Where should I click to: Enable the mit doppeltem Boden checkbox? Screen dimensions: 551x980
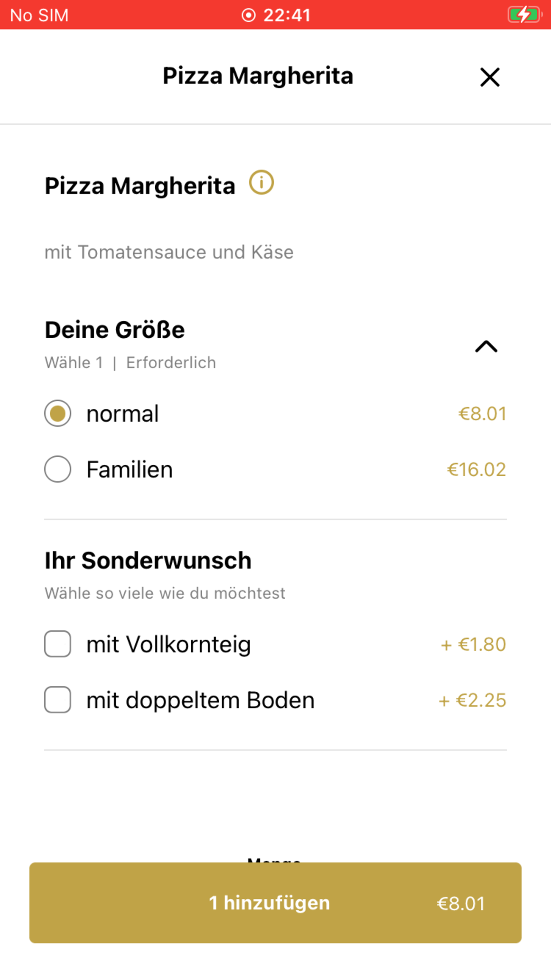tap(58, 699)
